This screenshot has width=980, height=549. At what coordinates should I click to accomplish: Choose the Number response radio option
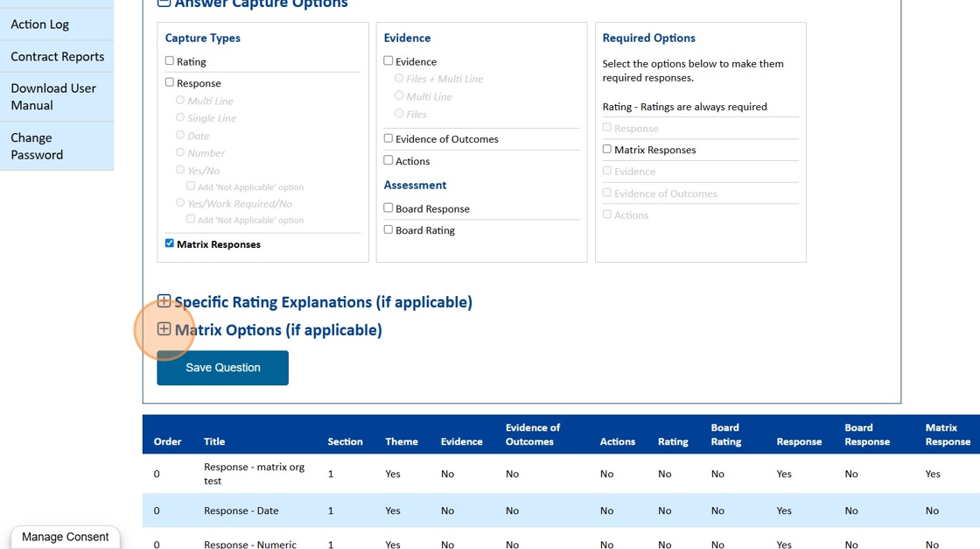[180, 152]
